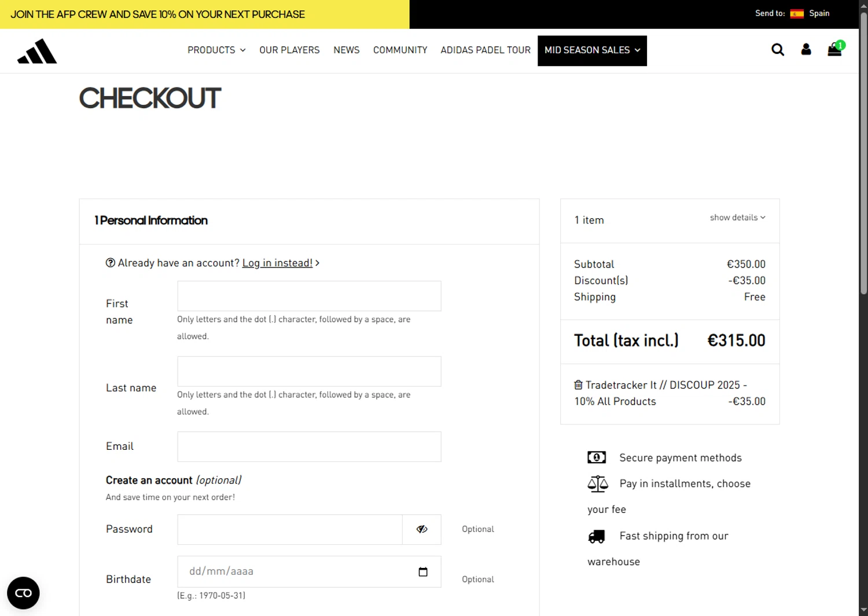Click the 'Shipping' label
This screenshot has width=868, height=616.
point(595,297)
